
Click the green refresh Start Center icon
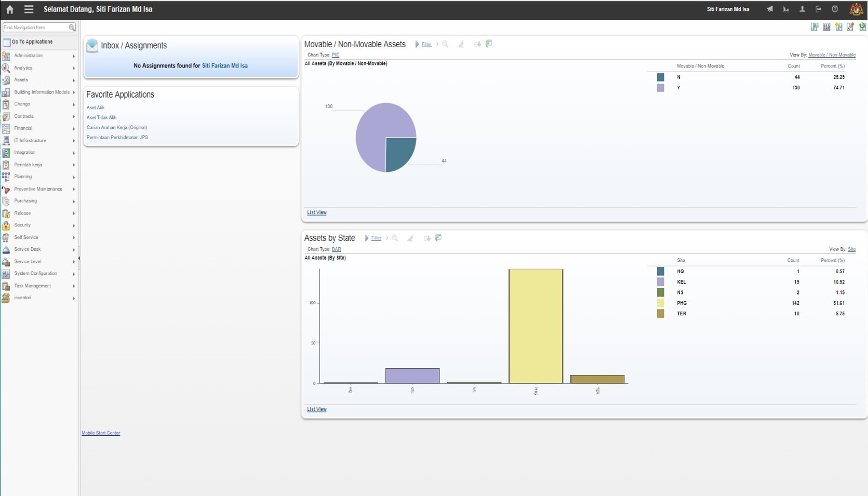(x=862, y=27)
